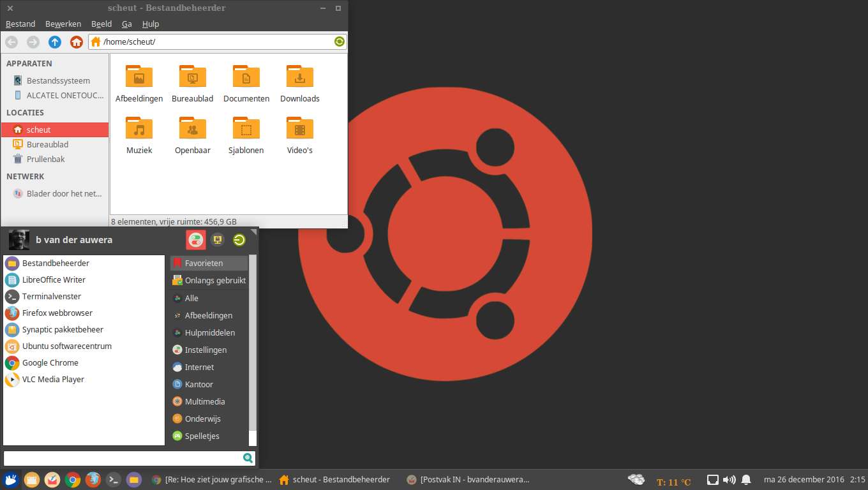Select the Alle category
Viewport: 868px width, 490px height.
click(209, 298)
